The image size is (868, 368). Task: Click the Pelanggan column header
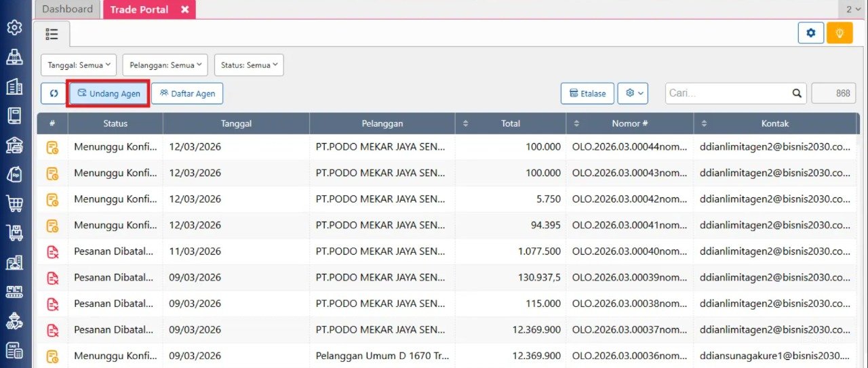pyautogui.click(x=382, y=123)
